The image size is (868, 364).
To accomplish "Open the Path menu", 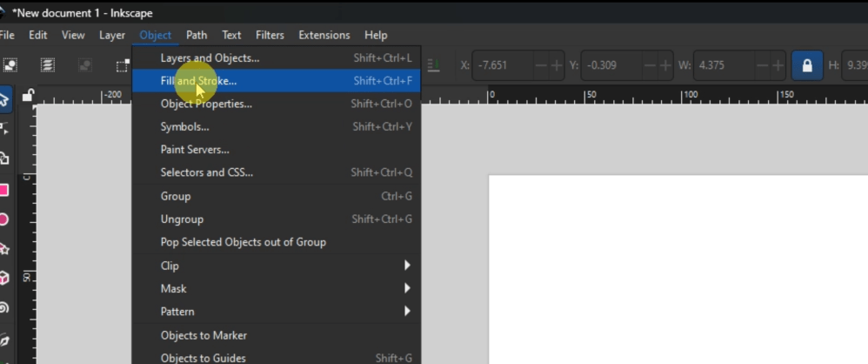I will [x=197, y=35].
